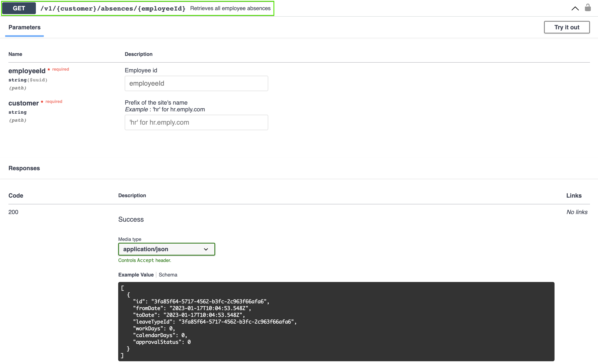Click the 200 response code
The width and height of the screenshot is (598, 364).
[x=13, y=212]
